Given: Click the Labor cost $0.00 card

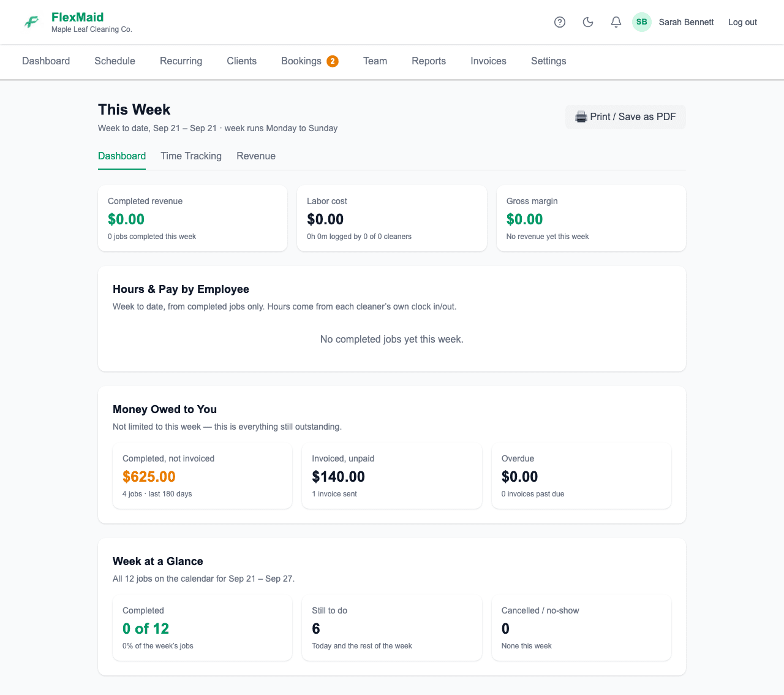Looking at the screenshot, I should [x=392, y=218].
